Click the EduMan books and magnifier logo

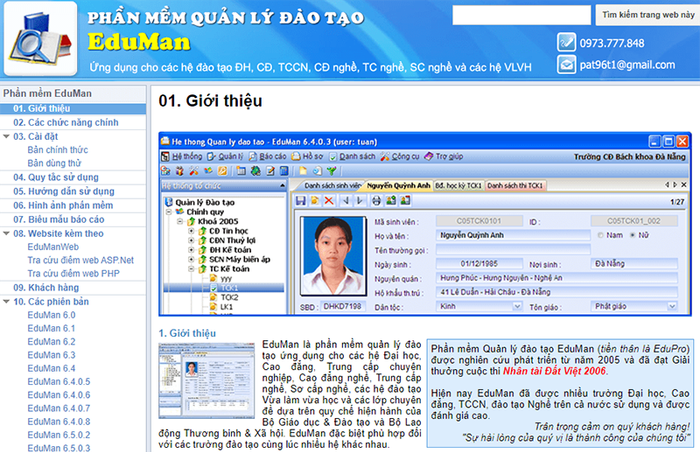(41, 39)
